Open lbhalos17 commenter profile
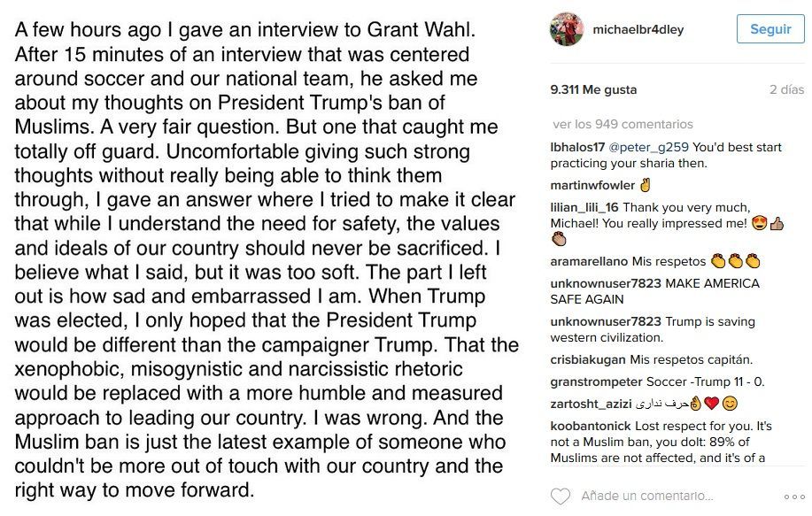Viewport: 812px width, 516px height. [577, 144]
